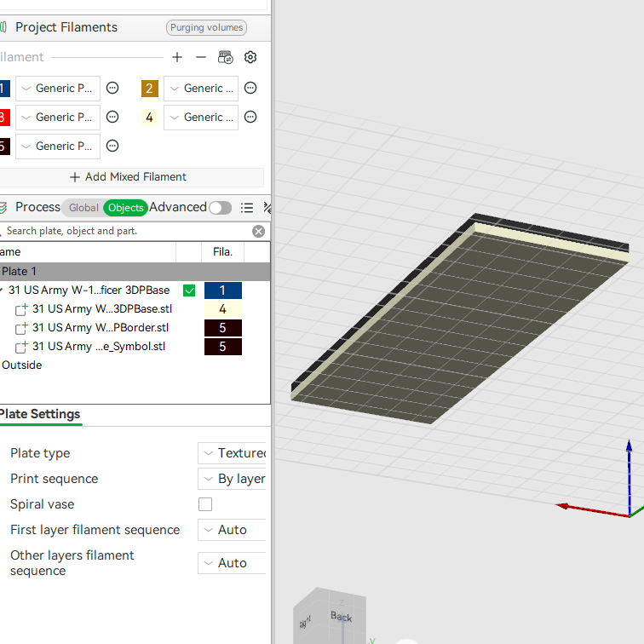
Task: Clear the object search field
Action: [258, 231]
